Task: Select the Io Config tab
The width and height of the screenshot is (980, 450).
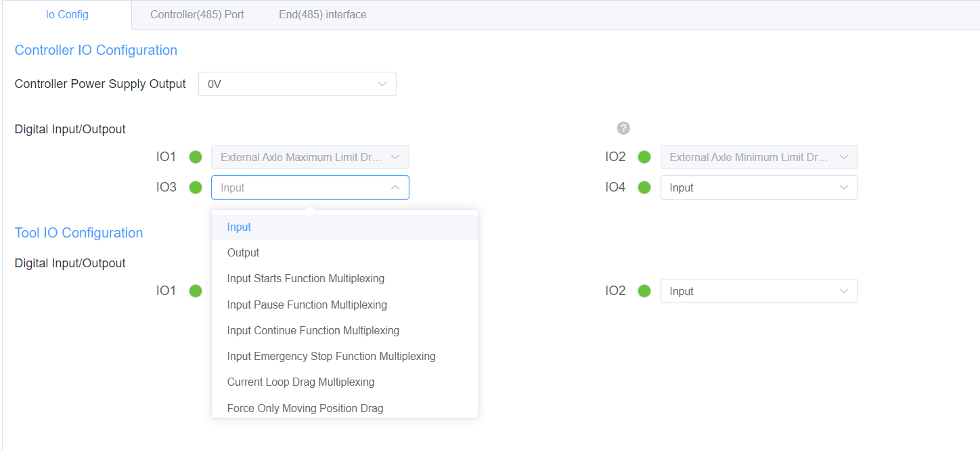Action: click(67, 14)
